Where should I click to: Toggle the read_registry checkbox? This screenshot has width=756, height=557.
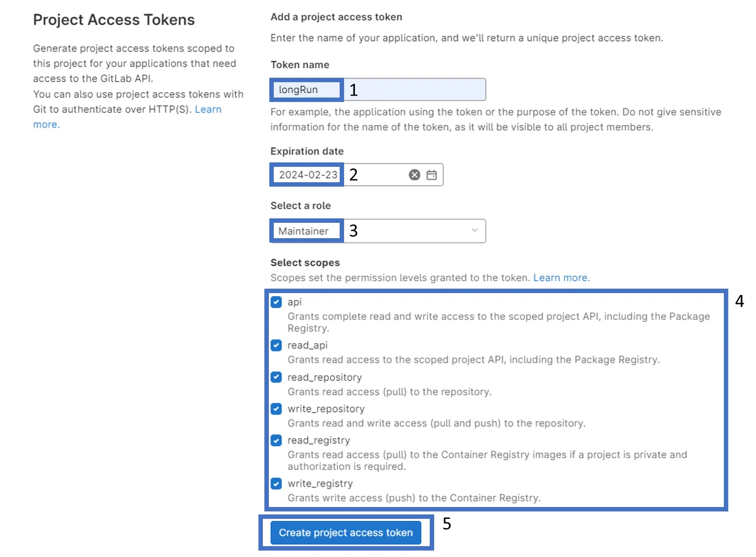(276, 440)
